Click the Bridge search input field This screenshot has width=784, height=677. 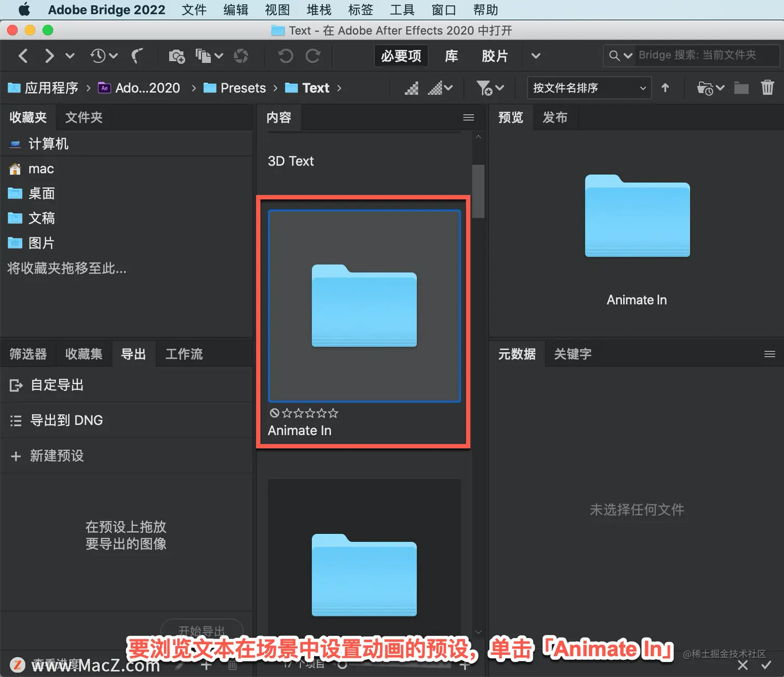707,55
